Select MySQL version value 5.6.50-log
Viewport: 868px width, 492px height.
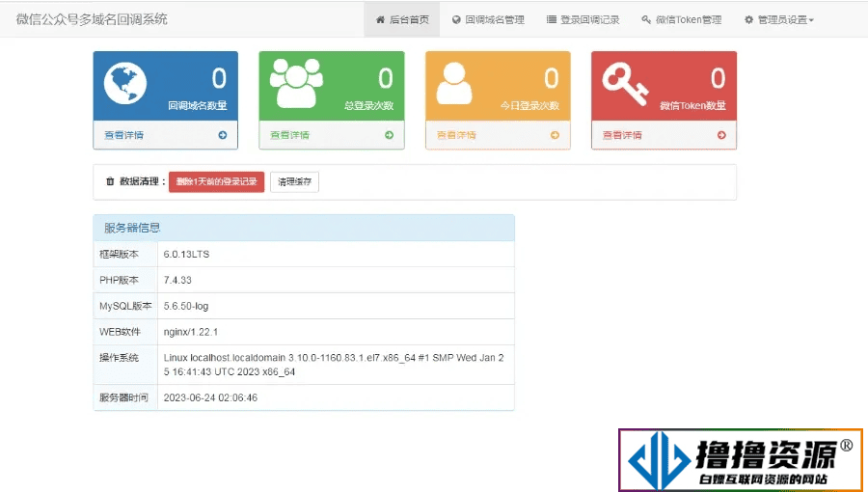186,306
